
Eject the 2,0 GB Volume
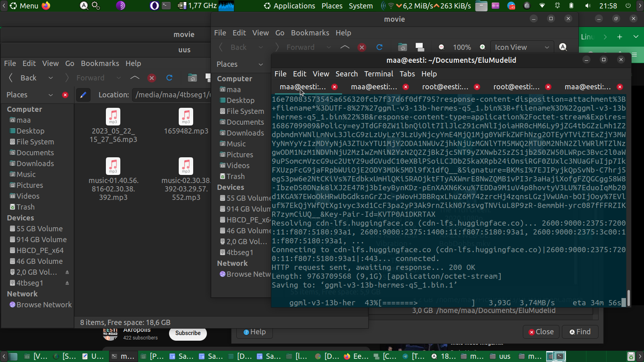pyautogui.click(x=67, y=272)
